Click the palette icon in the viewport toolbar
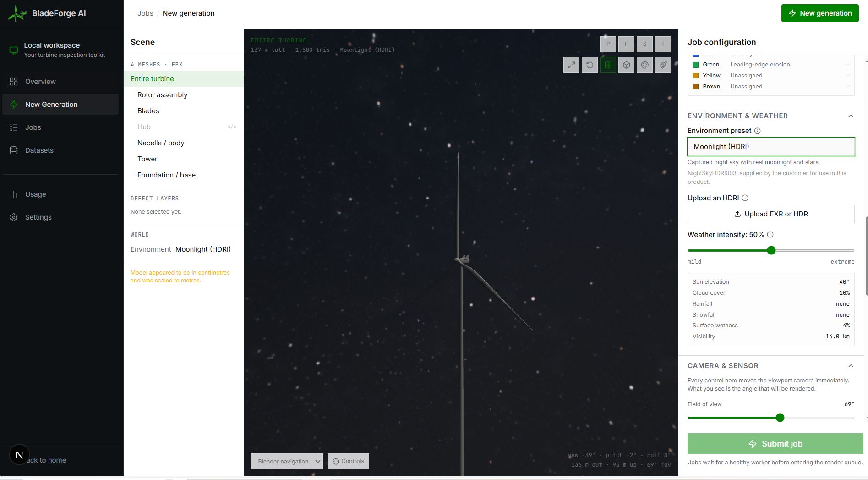 pos(644,65)
